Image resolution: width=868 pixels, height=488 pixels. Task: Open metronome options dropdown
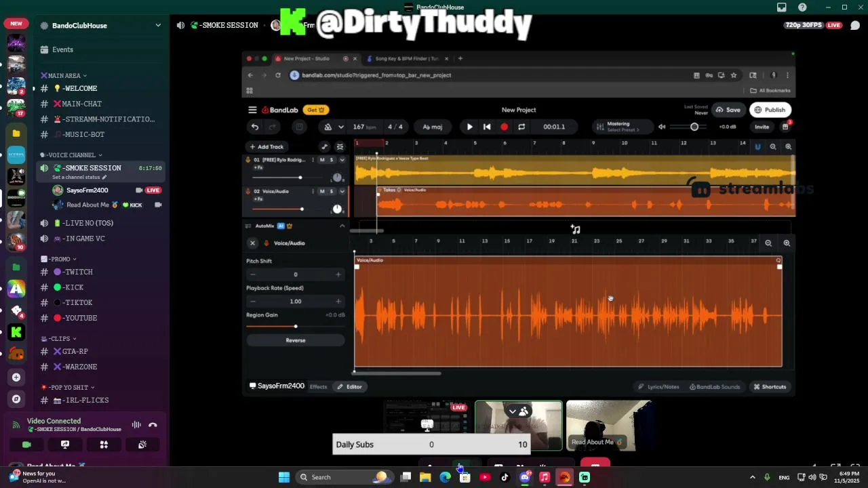[340, 127]
